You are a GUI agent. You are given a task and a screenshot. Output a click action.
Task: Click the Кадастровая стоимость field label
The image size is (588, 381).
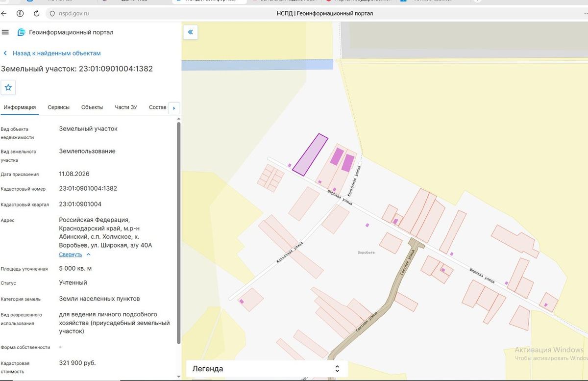(15, 367)
